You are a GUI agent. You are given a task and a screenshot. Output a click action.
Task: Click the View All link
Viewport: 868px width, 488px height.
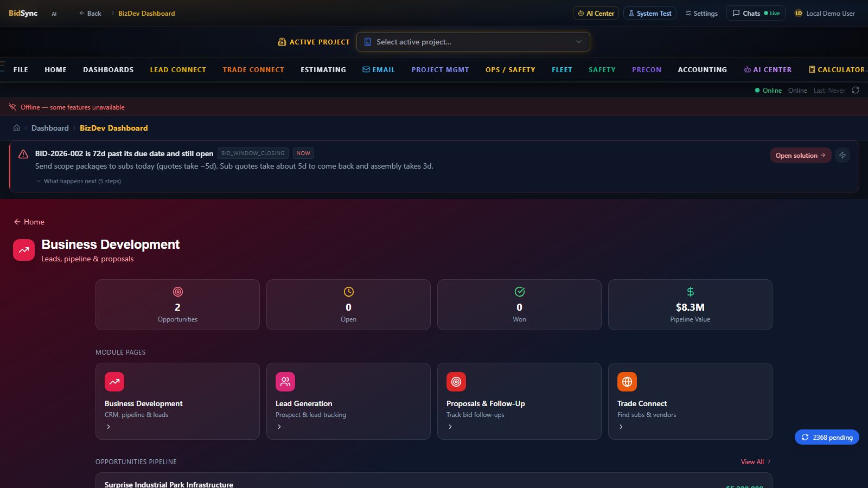coord(756,461)
